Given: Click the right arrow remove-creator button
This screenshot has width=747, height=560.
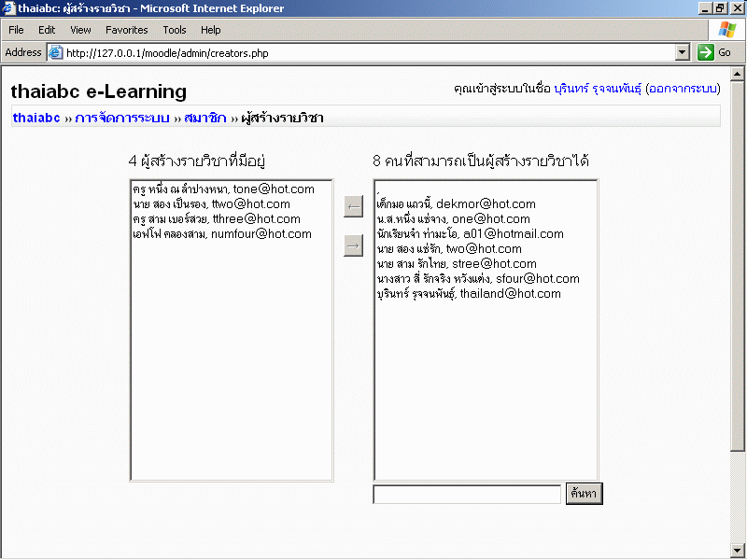Looking at the screenshot, I should pos(353,245).
